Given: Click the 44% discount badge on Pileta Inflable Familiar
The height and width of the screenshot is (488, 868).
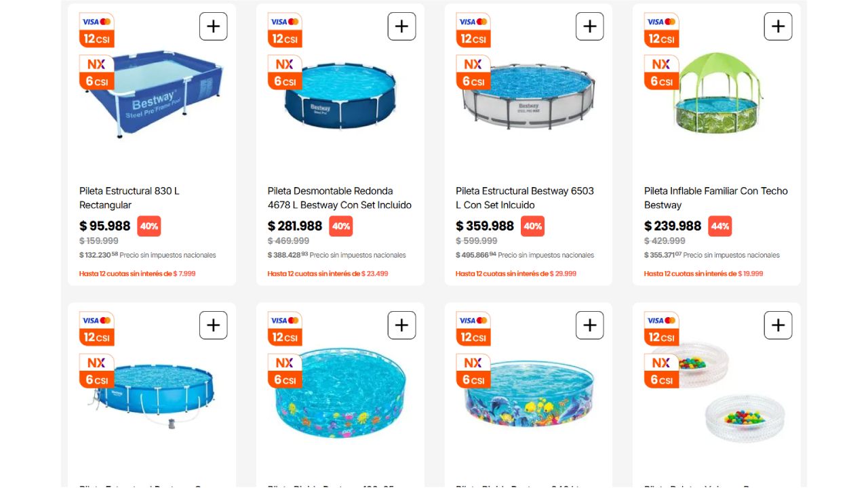Looking at the screenshot, I should [720, 226].
